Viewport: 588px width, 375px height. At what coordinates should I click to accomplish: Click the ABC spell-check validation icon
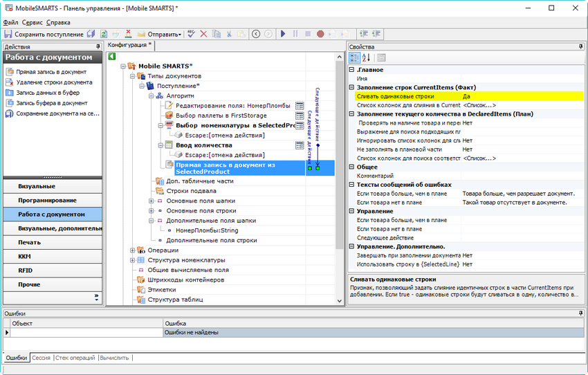click(191, 34)
